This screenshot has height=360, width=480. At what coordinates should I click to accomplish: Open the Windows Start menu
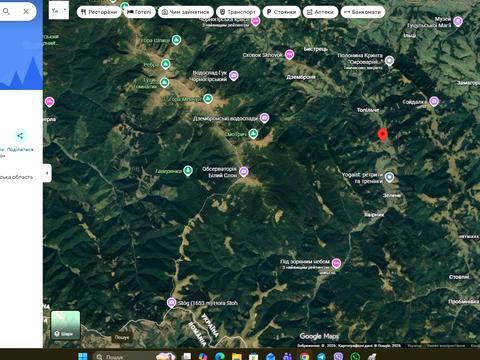tap(83, 356)
